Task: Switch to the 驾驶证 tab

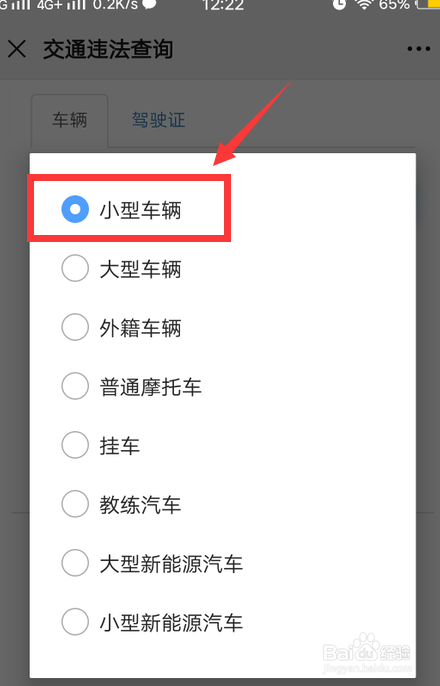Action: pyautogui.click(x=158, y=120)
